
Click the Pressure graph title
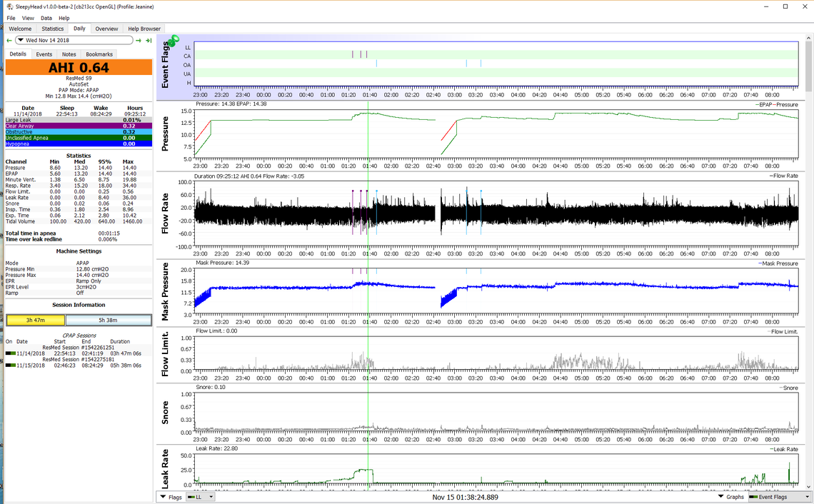165,134
